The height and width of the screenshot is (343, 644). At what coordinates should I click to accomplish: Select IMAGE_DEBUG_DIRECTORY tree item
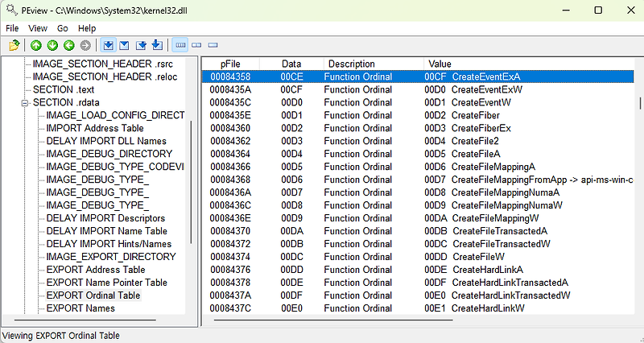[109, 154]
